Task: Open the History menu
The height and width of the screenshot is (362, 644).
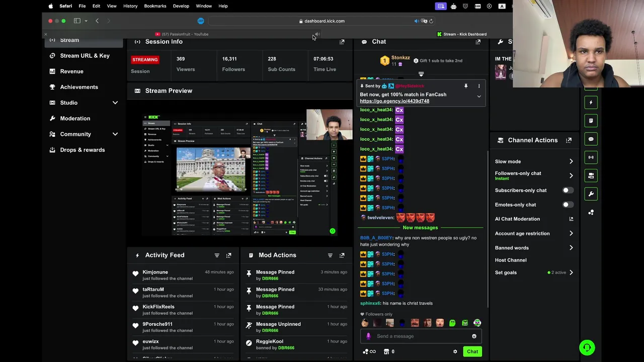Action: (x=130, y=6)
